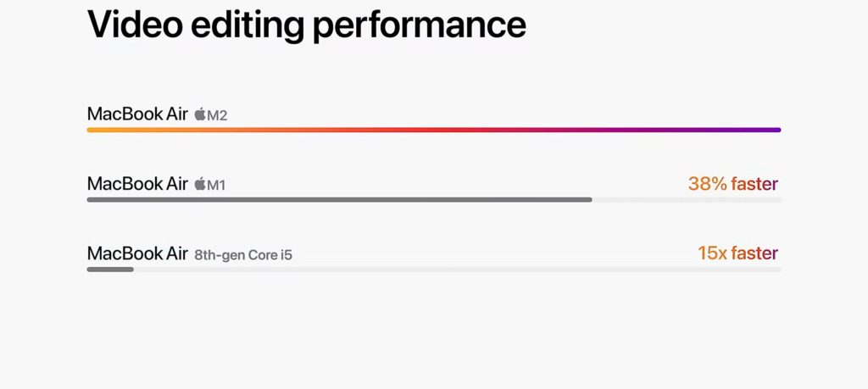
Task: Click the gray filled M1 performance bar
Action: (339, 200)
